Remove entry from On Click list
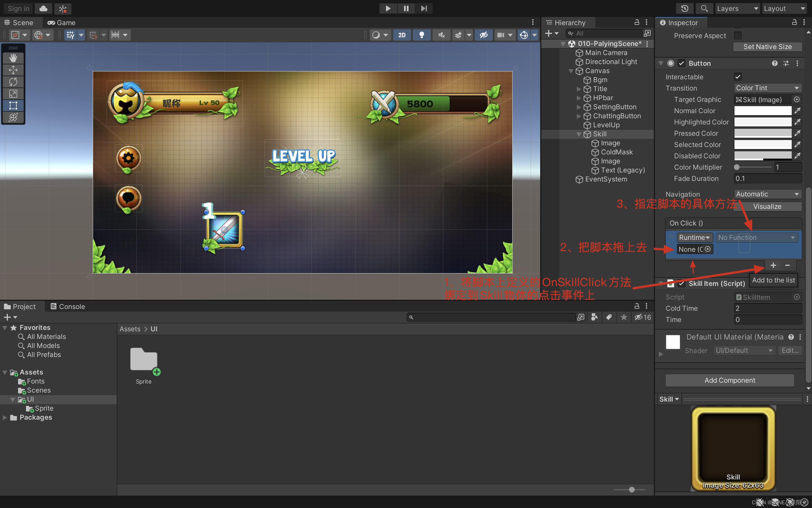The image size is (812, 508). coord(787,265)
